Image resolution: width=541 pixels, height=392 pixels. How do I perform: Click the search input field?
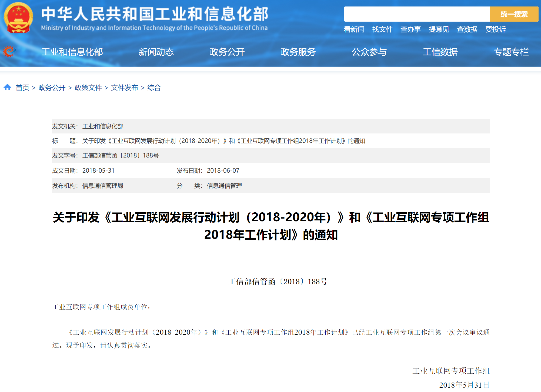(x=417, y=14)
